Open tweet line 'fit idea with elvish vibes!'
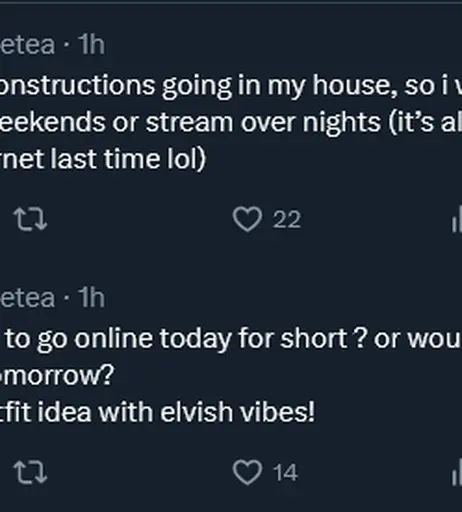 pos(157,412)
